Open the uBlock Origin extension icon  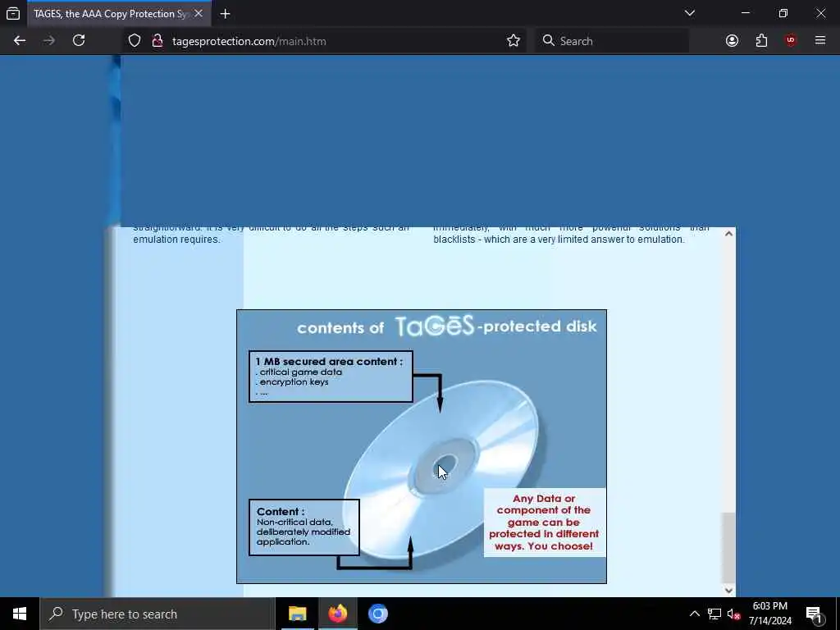pyautogui.click(x=791, y=41)
